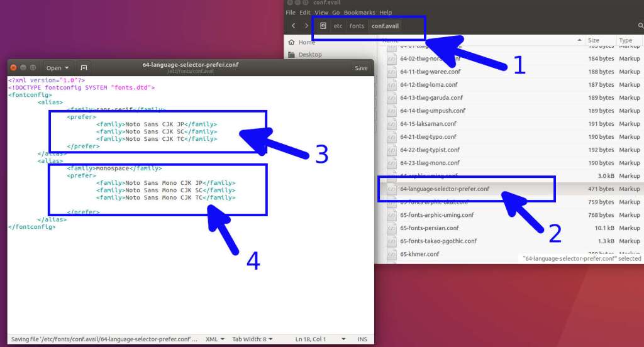
Task: Open search with the magnifier icon
Action: (x=640, y=26)
